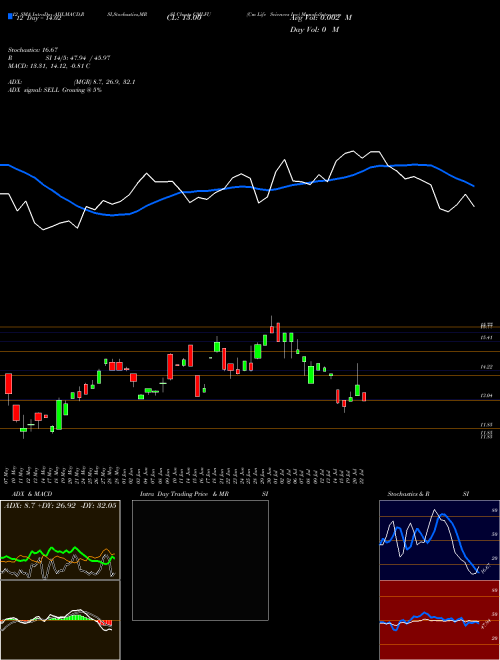Open the MACD histogram mini chart
Image resolution: width=500 pixels, height=660 pixels.
pyautogui.click(x=60, y=620)
